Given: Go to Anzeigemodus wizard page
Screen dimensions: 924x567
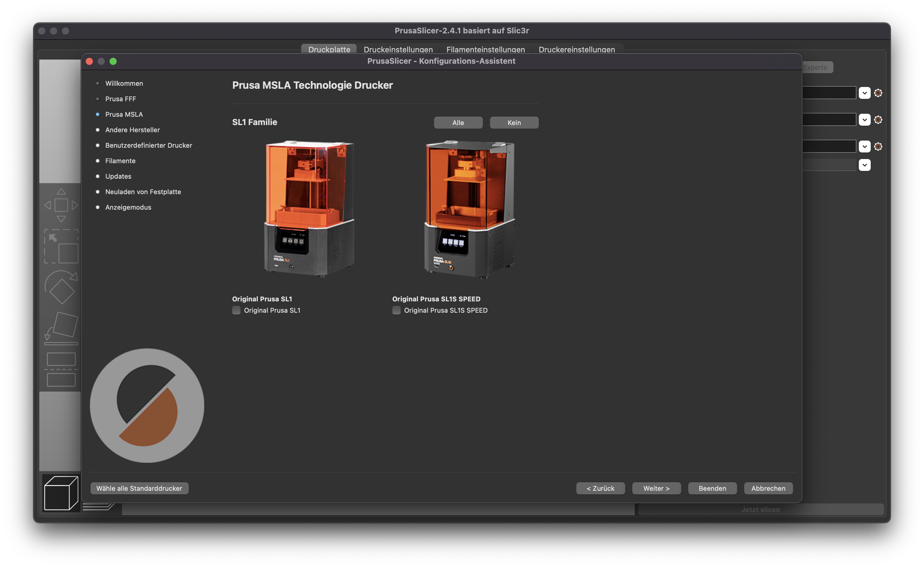Looking at the screenshot, I should (x=128, y=207).
